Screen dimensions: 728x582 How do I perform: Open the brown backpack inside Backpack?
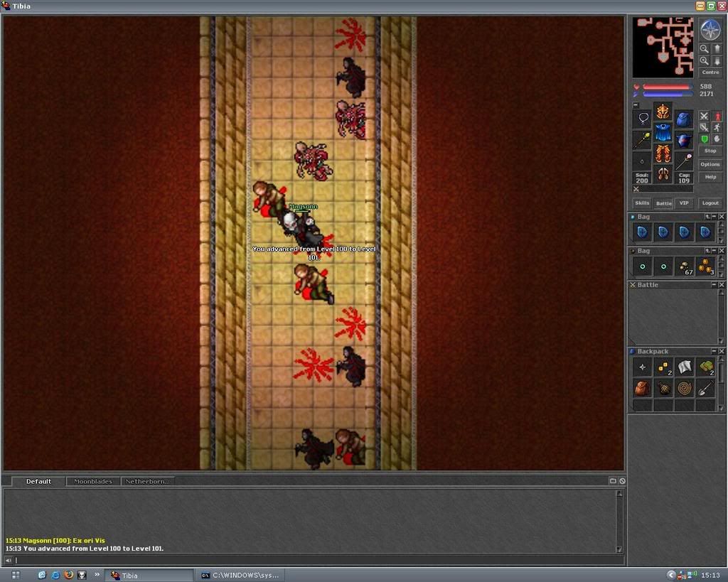(x=642, y=388)
